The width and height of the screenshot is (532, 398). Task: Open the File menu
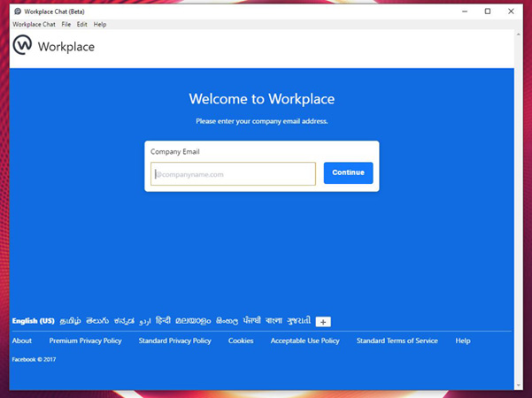(66, 25)
